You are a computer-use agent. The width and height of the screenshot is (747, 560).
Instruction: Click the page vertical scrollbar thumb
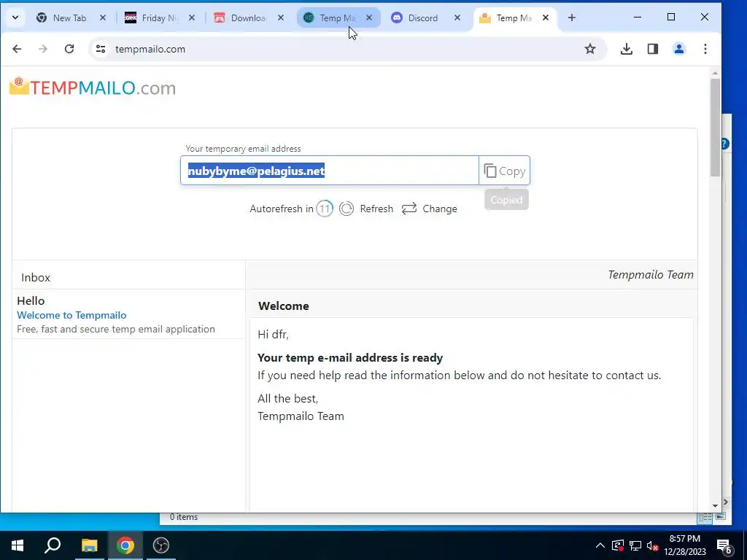point(715,127)
